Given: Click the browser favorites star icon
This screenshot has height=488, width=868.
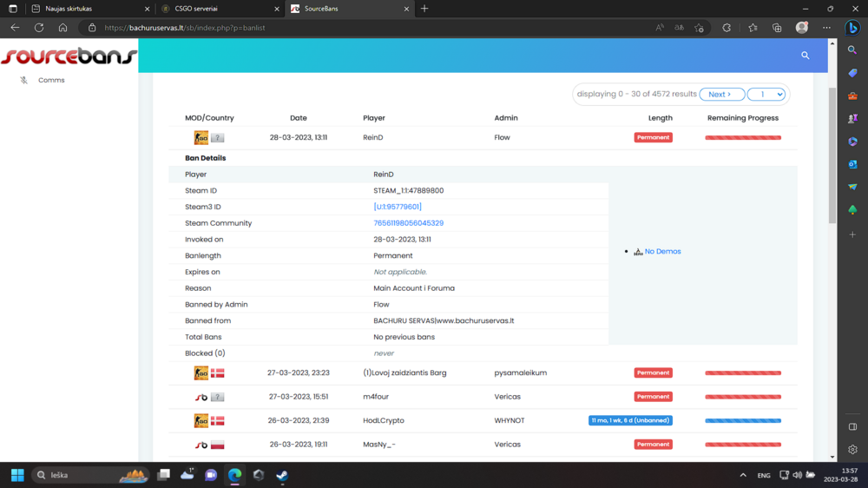Looking at the screenshot, I should (x=753, y=28).
